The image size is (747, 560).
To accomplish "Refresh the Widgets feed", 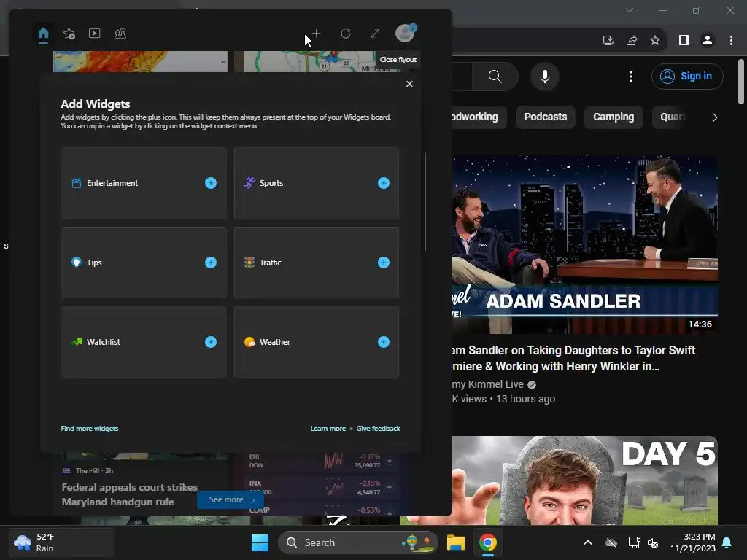I will click(346, 34).
